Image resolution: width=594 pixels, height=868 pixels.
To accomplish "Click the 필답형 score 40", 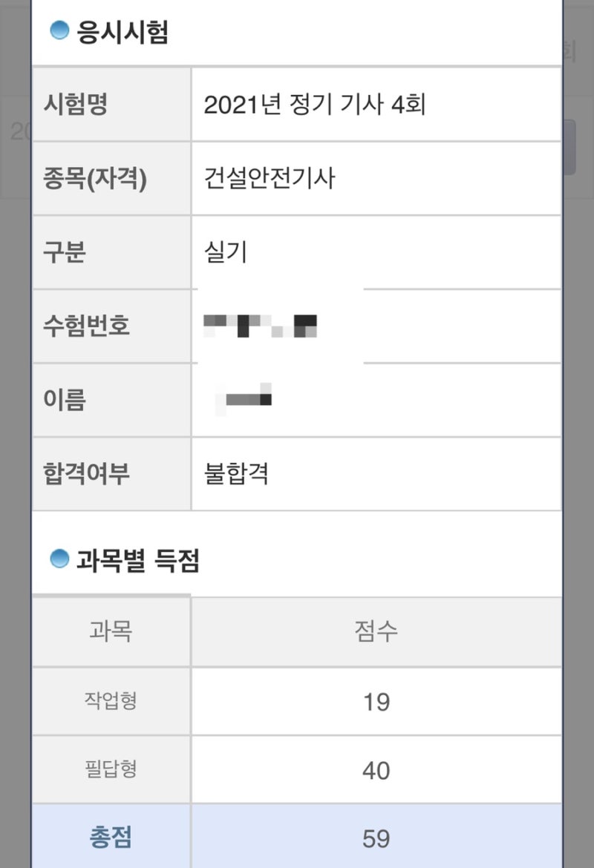I will pos(376,770).
